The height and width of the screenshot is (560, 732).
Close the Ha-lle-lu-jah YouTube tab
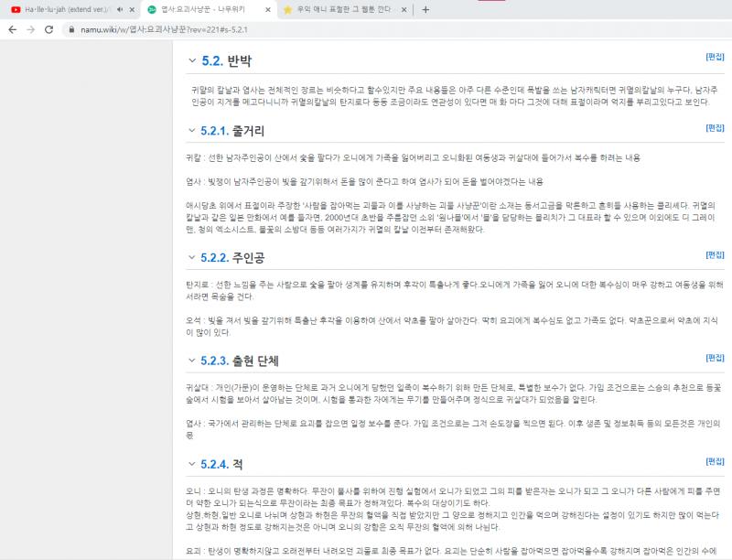point(132,9)
